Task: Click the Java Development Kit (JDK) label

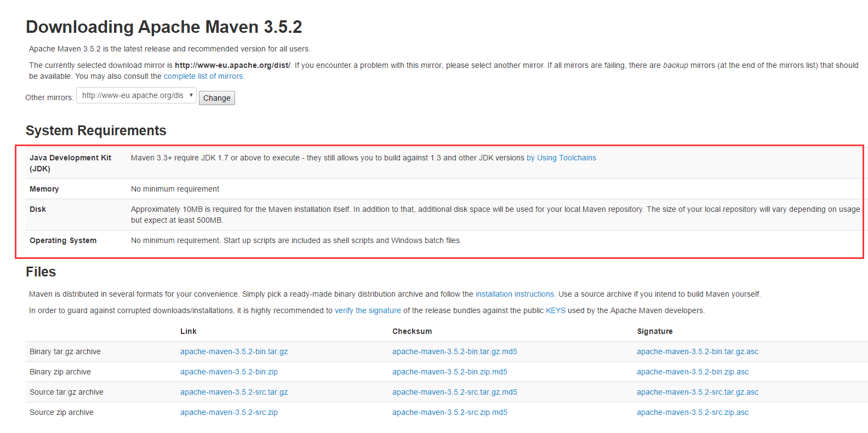Action: coord(70,163)
